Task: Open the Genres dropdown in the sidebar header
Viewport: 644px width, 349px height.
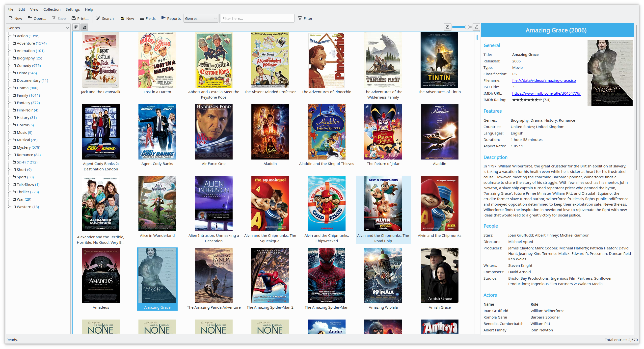Action: [x=38, y=28]
